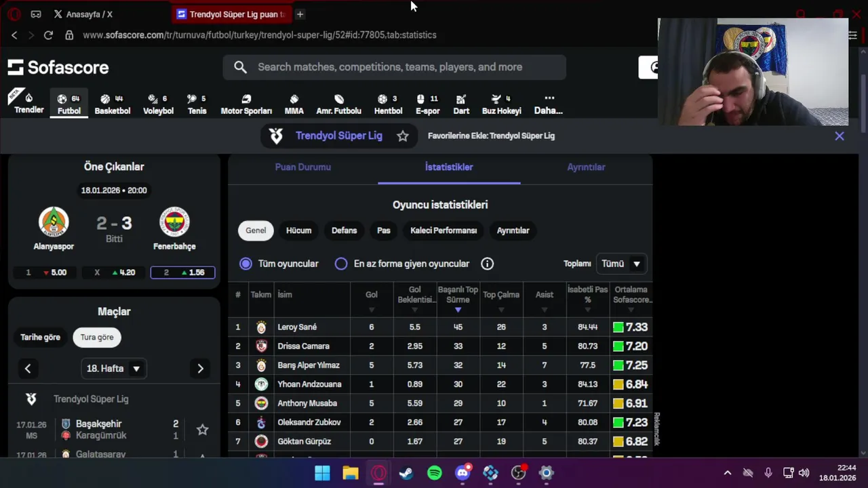The height and width of the screenshot is (488, 868).
Task: Select Tüm oyuncular radio button
Action: [x=245, y=264]
